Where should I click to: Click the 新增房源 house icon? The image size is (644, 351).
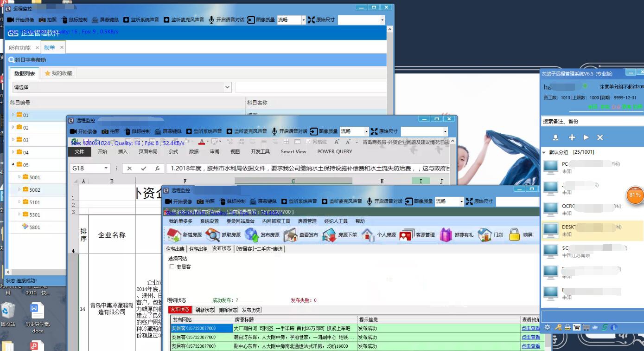(174, 235)
